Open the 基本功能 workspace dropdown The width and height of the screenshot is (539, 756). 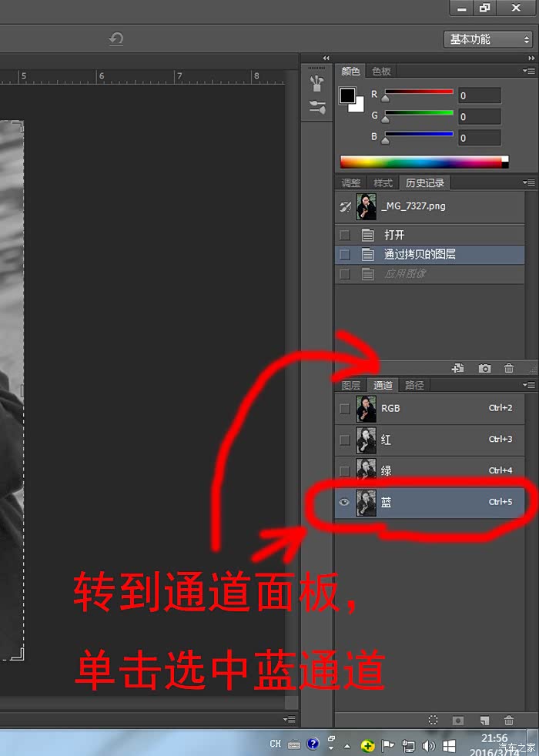pyautogui.click(x=488, y=39)
